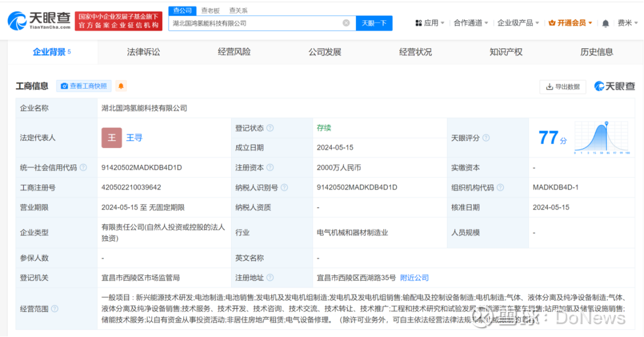The image size is (644, 337).
Task: Click the TianYanCha logo at top left
Action: (x=40, y=20)
